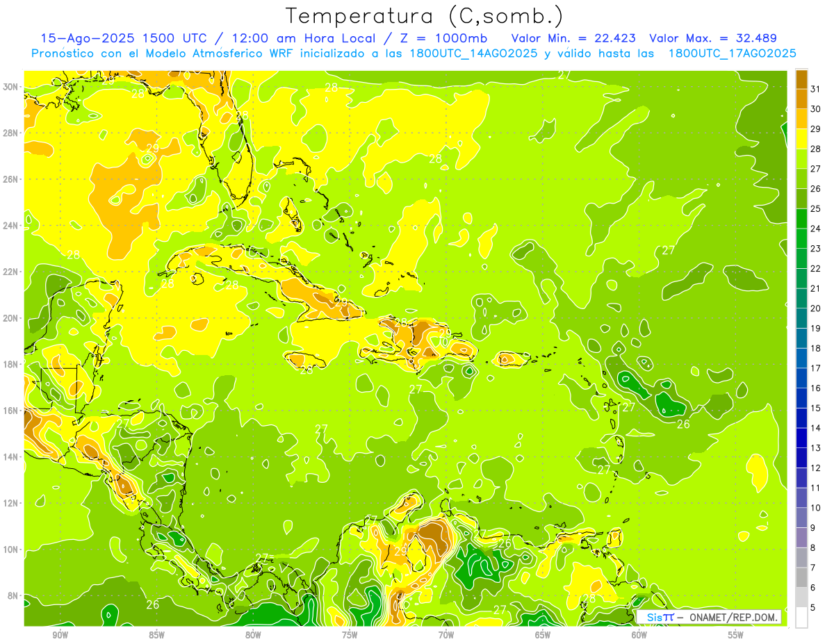
Task: Click the 28N latitude axis label
Action: tap(11, 133)
